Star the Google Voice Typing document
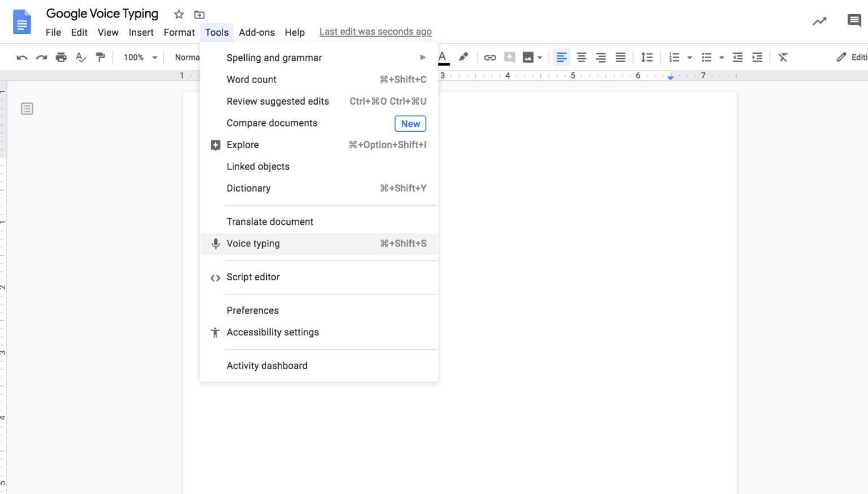The height and width of the screenshot is (494, 868). (x=178, y=14)
